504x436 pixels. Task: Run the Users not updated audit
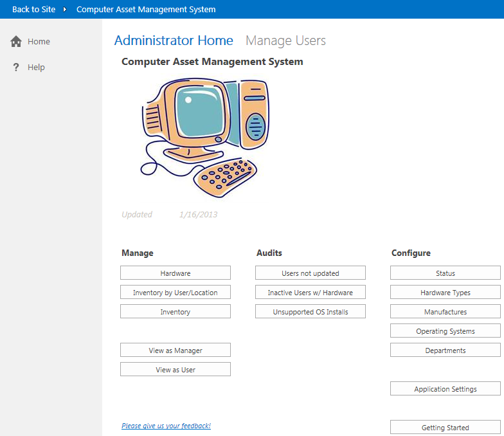[x=310, y=273]
